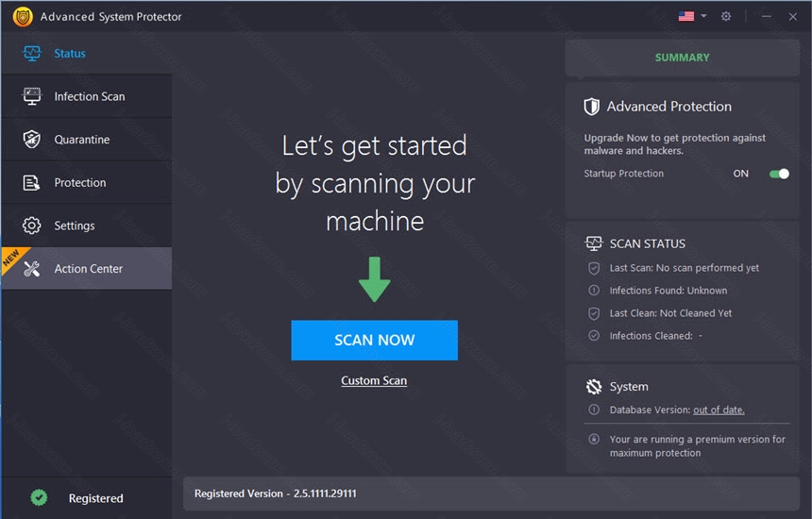Image resolution: width=812 pixels, height=519 pixels.
Task: Click the Quarantine shield icon
Action: click(x=31, y=140)
